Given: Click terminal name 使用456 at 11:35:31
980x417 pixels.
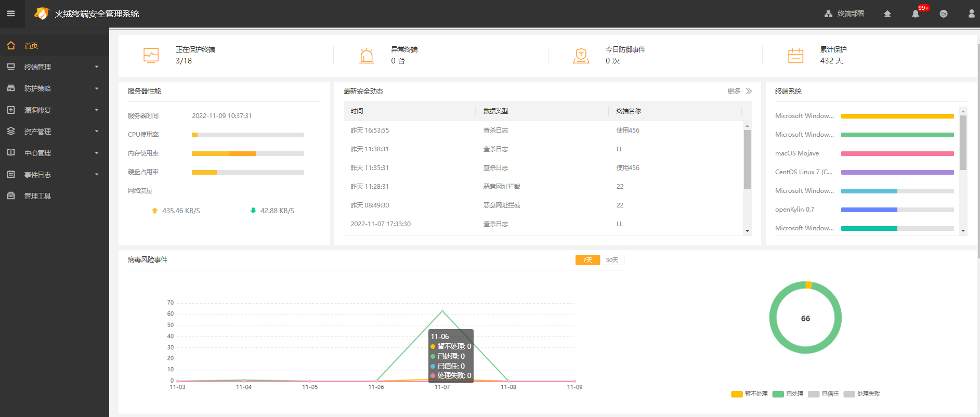Looking at the screenshot, I should pyautogui.click(x=628, y=168).
